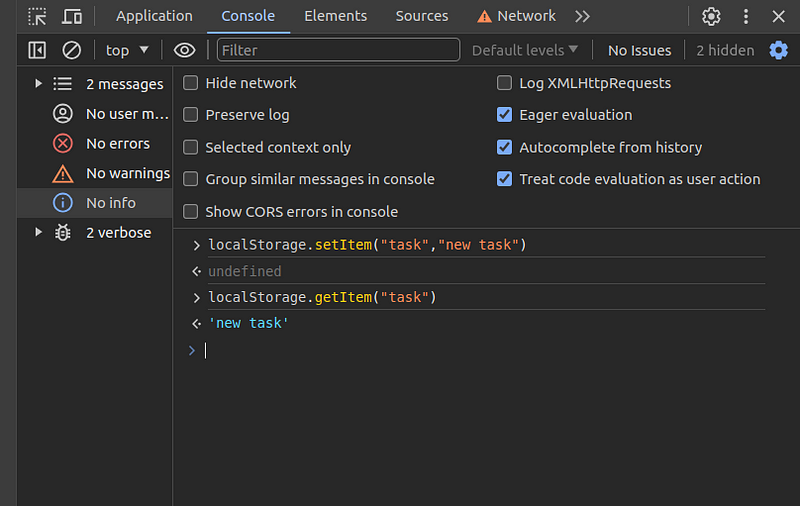Check the Preserve log option

191,115
